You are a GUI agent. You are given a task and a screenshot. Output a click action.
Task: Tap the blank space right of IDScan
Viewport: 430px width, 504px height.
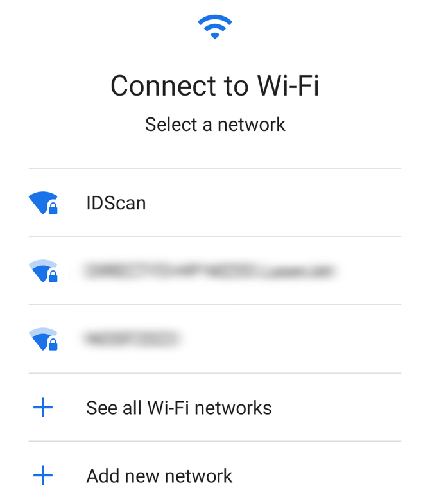point(274,203)
